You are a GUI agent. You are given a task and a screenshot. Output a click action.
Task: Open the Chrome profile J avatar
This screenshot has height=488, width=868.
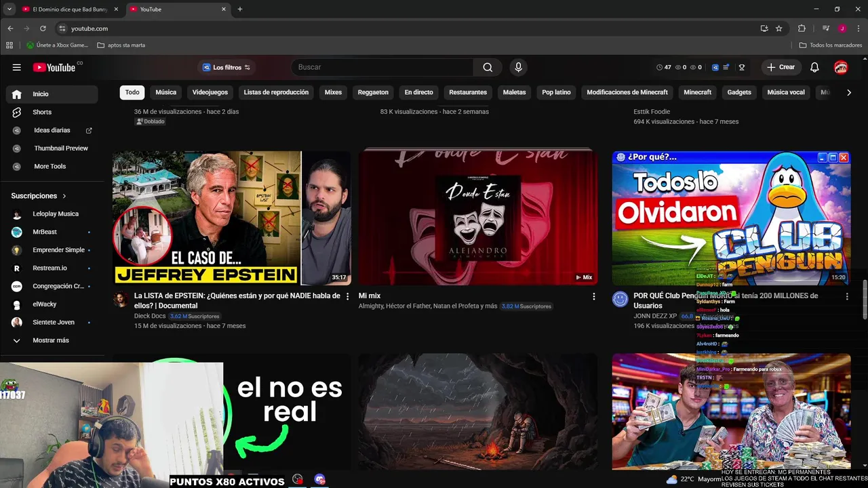842,28
